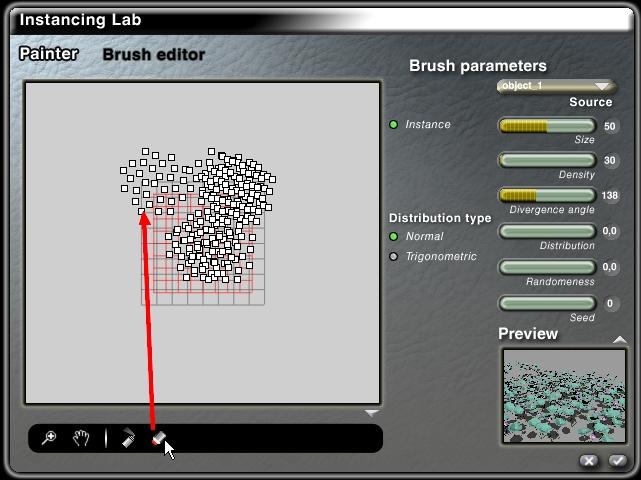
Task: Collapse the Preview panel arrow
Action: click(x=620, y=339)
